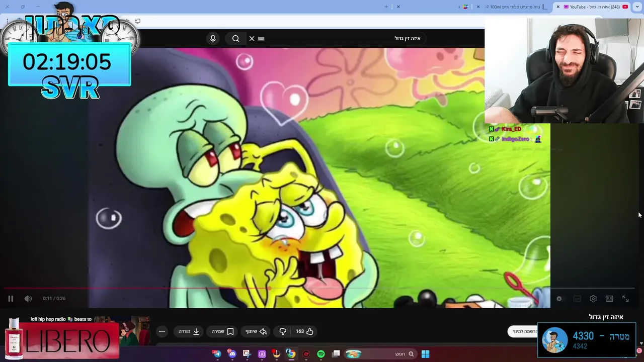Click the Download (הורדה) button

coord(189,331)
